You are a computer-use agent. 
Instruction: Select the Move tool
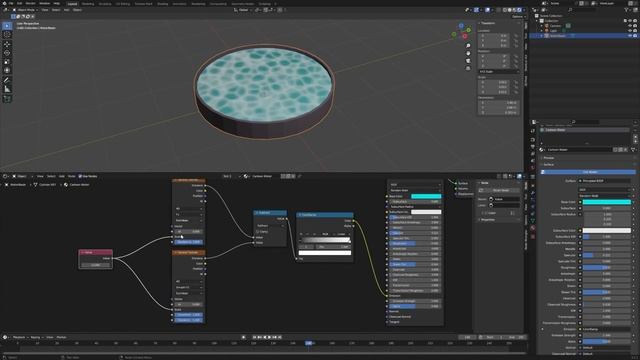pyautogui.click(x=7, y=44)
